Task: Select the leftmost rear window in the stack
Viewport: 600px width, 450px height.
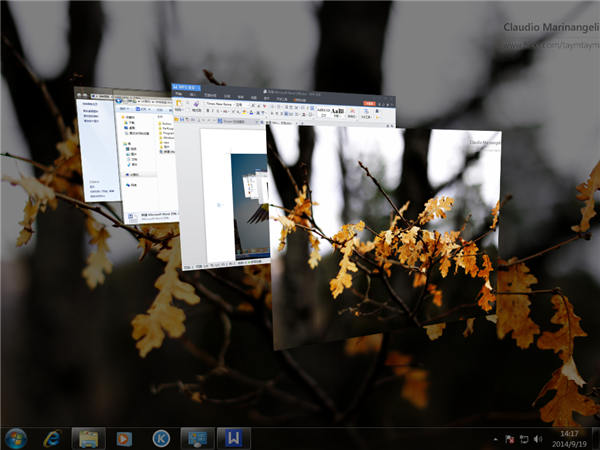Action: (x=97, y=150)
